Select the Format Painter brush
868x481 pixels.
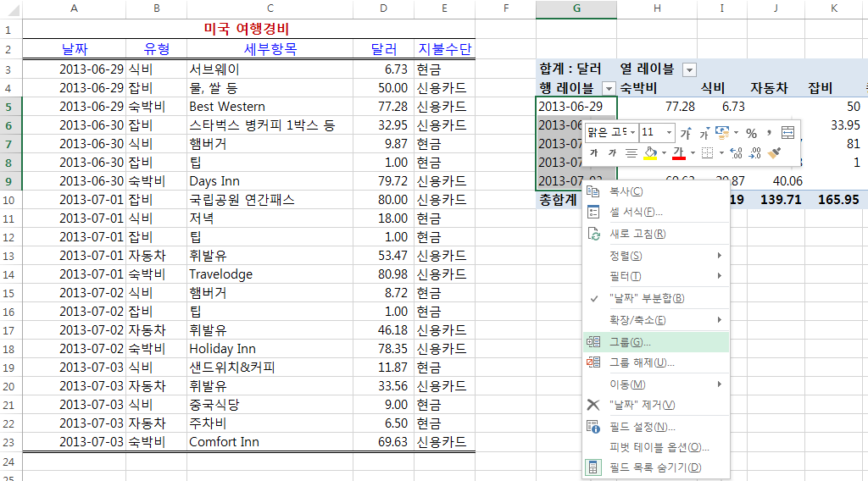(775, 152)
